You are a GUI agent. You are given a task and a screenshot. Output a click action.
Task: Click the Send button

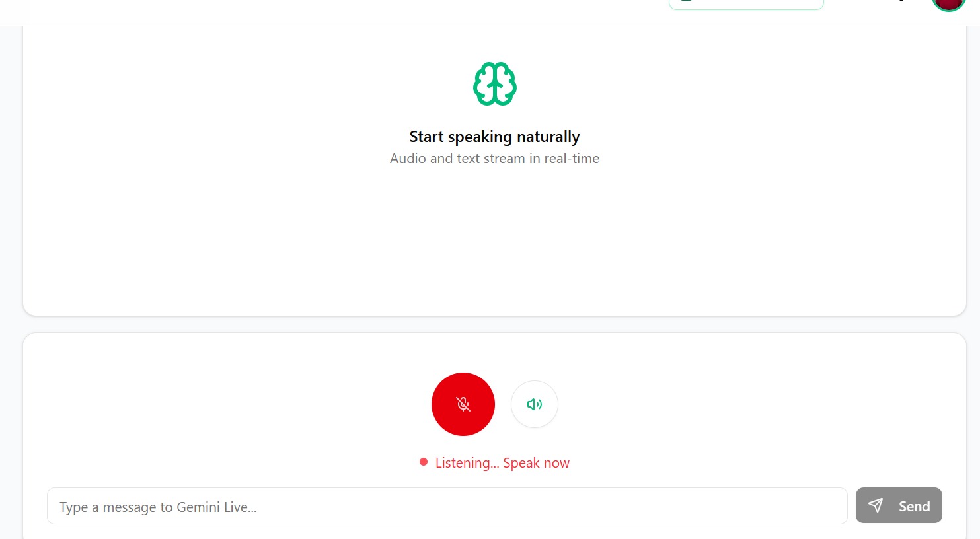point(899,506)
